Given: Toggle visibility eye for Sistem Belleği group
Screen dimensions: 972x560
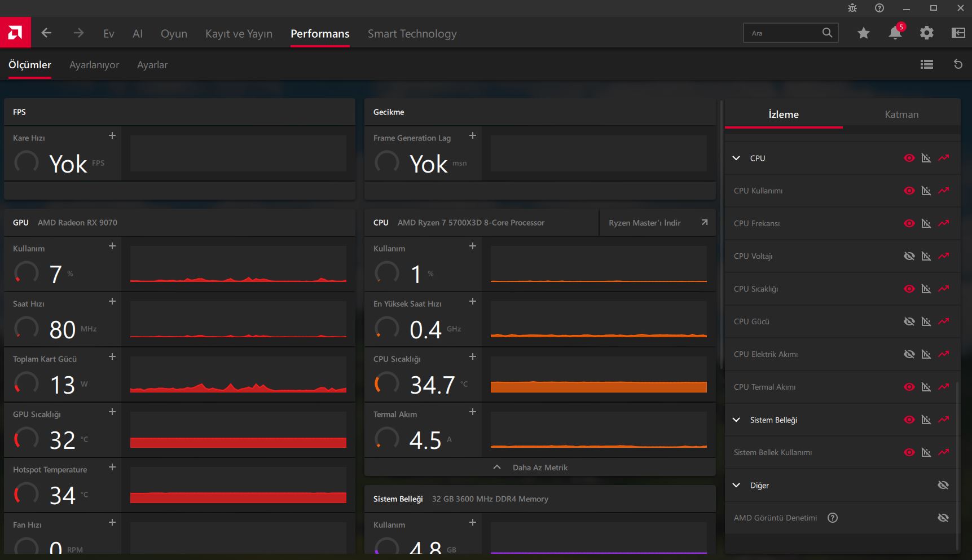Looking at the screenshot, I should [909, 420].
